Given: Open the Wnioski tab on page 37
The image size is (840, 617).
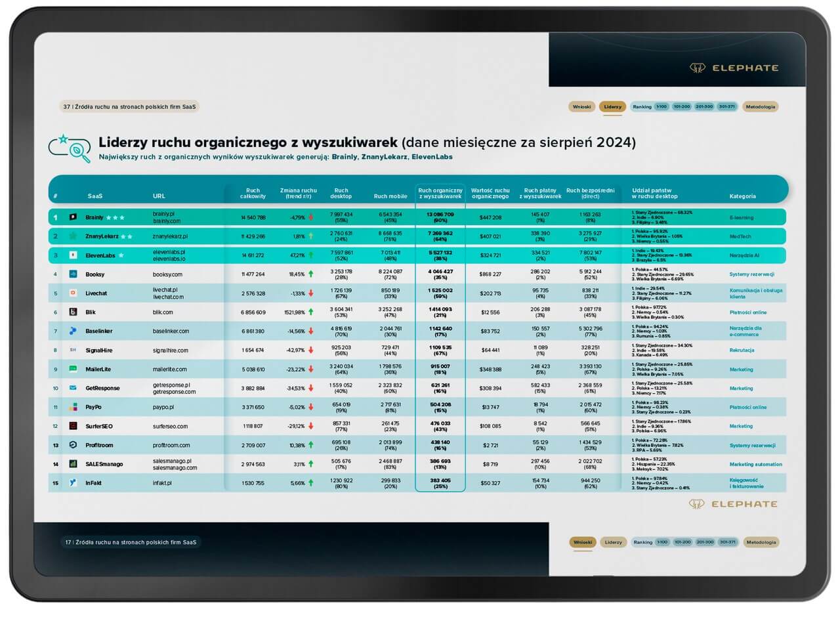Looking at the screenshot, I should 581,106.
